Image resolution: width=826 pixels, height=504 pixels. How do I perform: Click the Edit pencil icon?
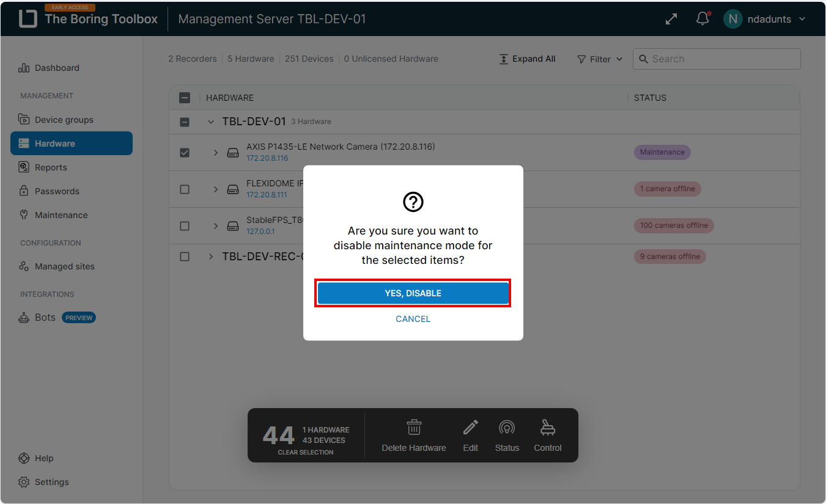click(470, 428)
